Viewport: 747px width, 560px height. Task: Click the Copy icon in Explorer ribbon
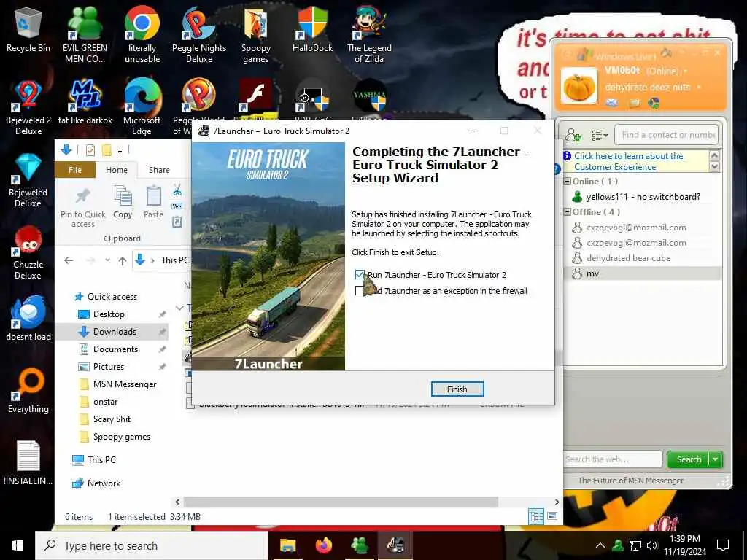click(123, 202)
